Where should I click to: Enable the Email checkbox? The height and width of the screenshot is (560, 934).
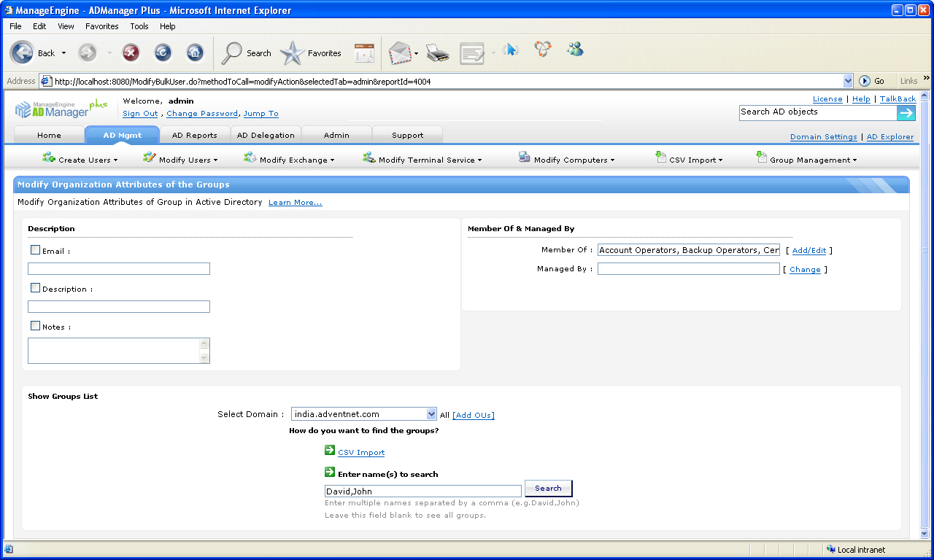35,250
